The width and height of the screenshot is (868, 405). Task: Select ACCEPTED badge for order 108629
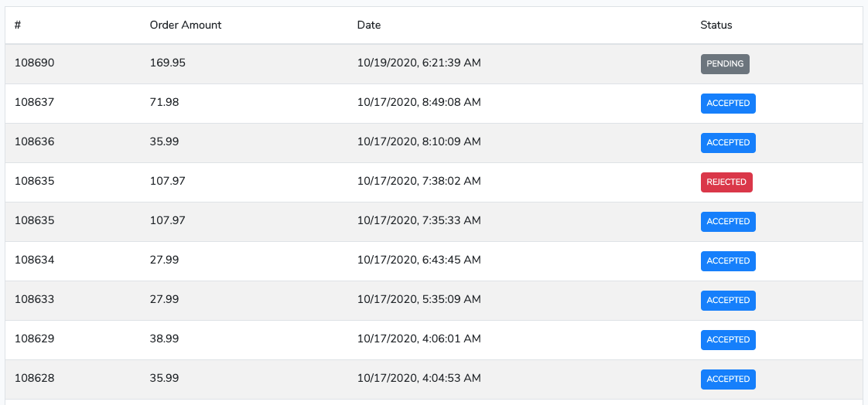(x=728, y=340)
